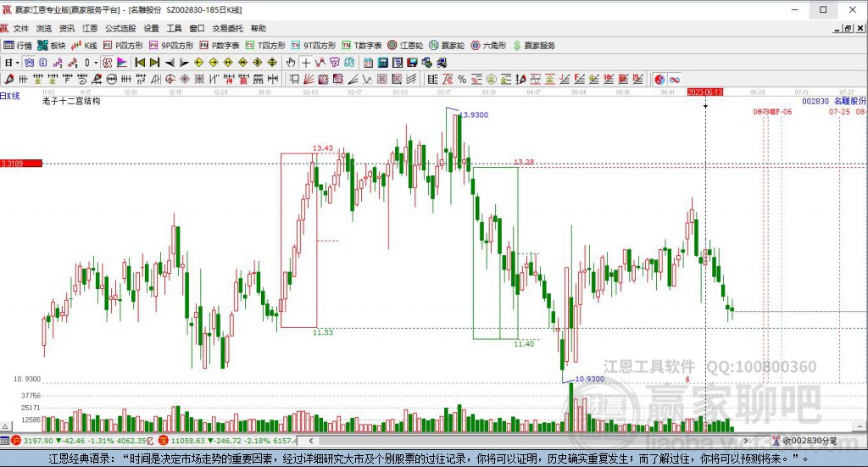868x467 pixels.
Task: Select the pink mountain chart icon
Action: click(122, 63)
